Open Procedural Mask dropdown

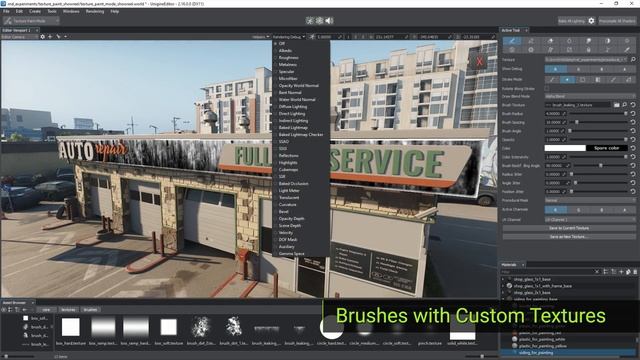point(590,200)
